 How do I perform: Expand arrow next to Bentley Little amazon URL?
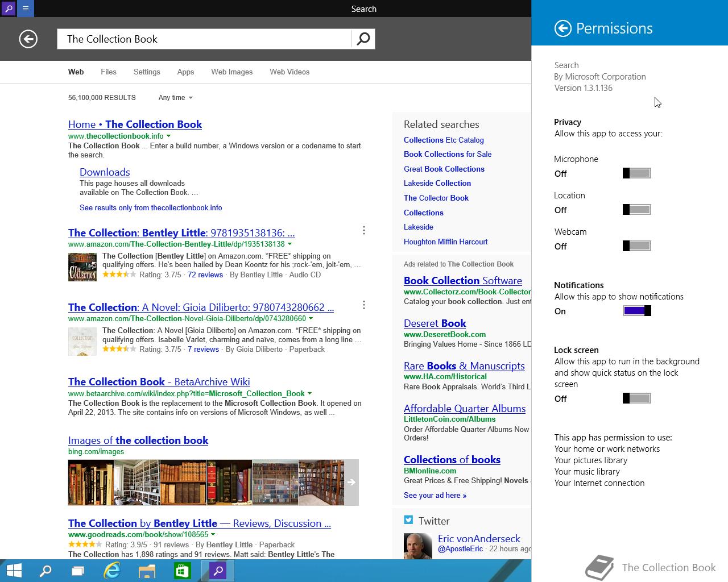289,244
